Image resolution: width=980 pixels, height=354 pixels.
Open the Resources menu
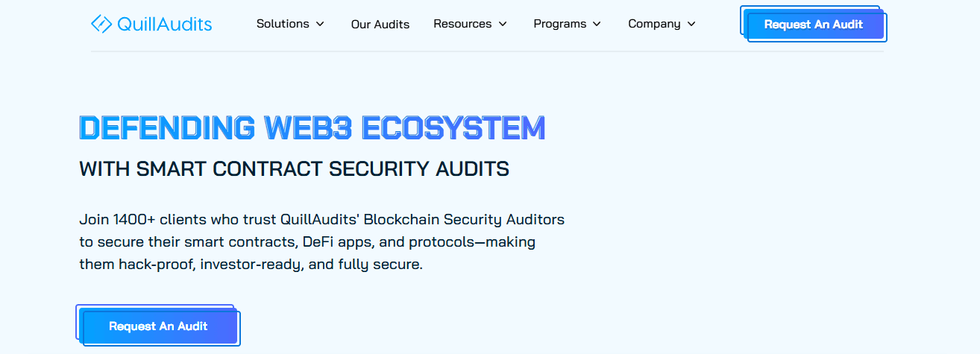pos(470,24)
